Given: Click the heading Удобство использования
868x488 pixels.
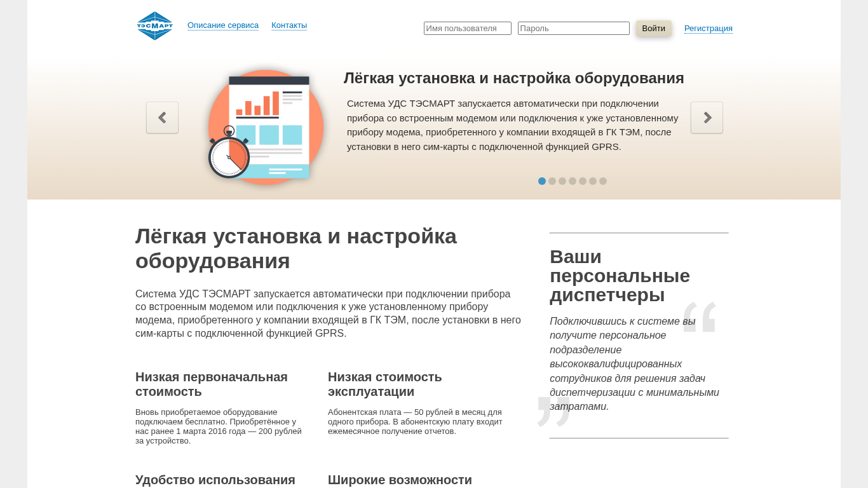Looking at the screenshot, I should point(215,480).
